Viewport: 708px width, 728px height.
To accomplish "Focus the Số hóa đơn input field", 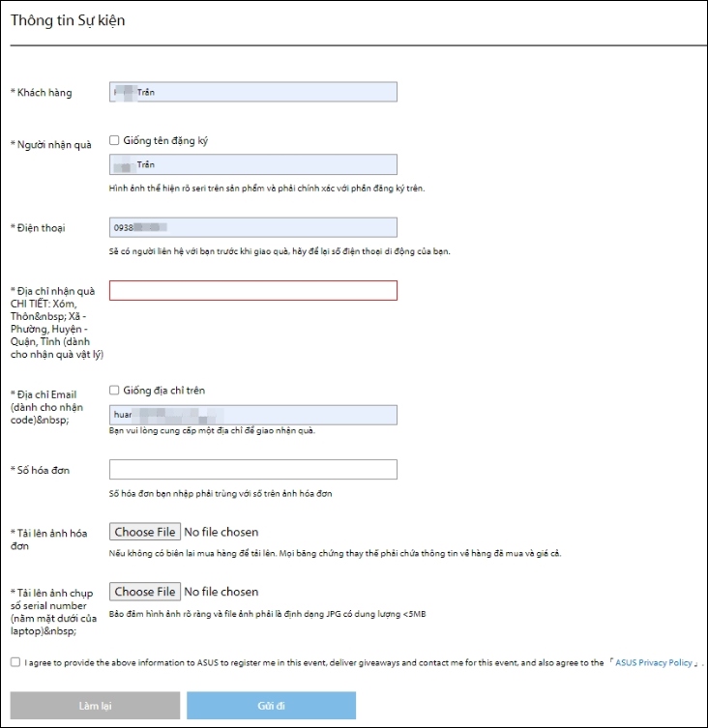I will (x=253, y=469).
